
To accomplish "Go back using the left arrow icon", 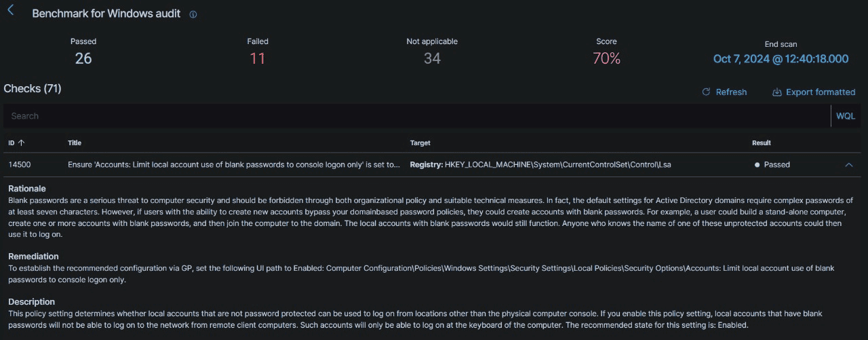I will tap(11, 10).
